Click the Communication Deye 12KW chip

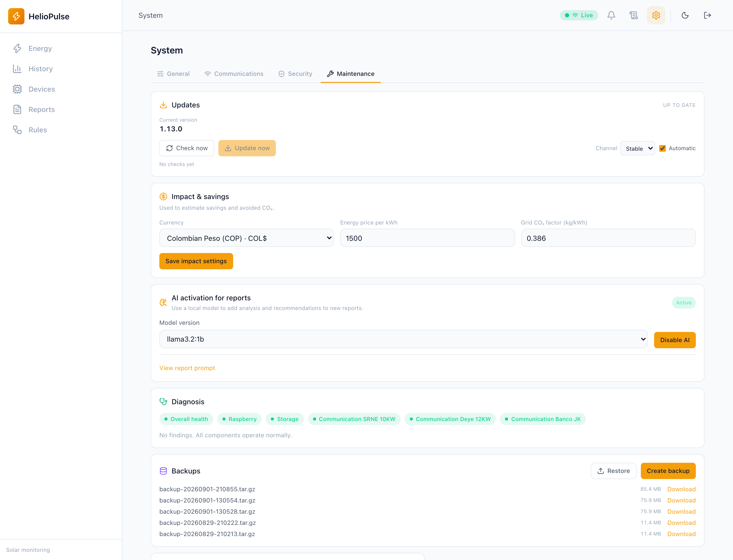(x=450, y=419)
